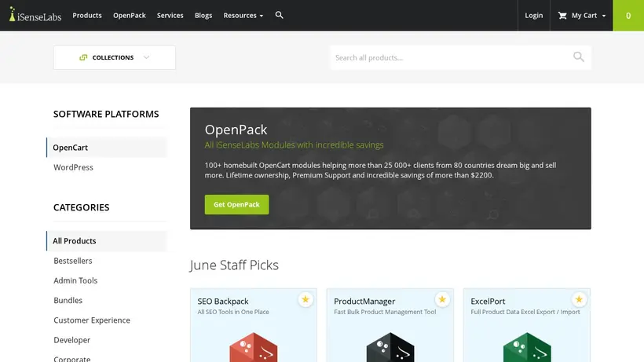Open the ExcelPort product title
Screen dimensions: 644x362
488,302
